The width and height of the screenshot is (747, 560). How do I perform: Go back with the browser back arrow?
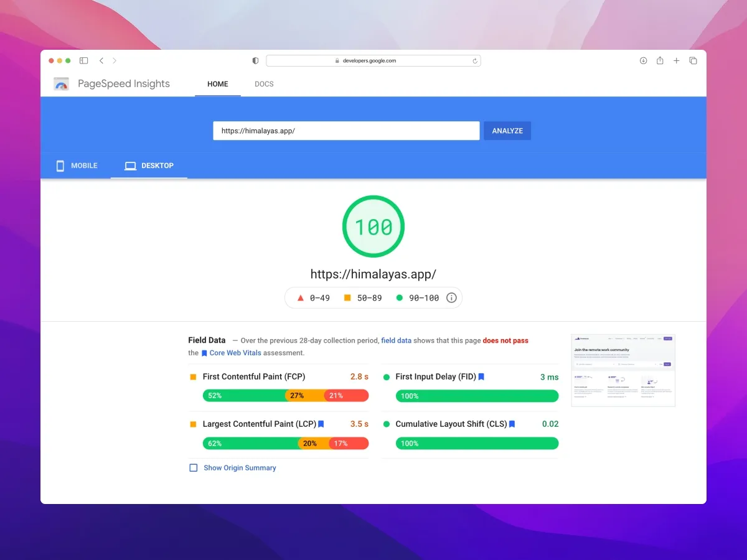pos(101,61)
